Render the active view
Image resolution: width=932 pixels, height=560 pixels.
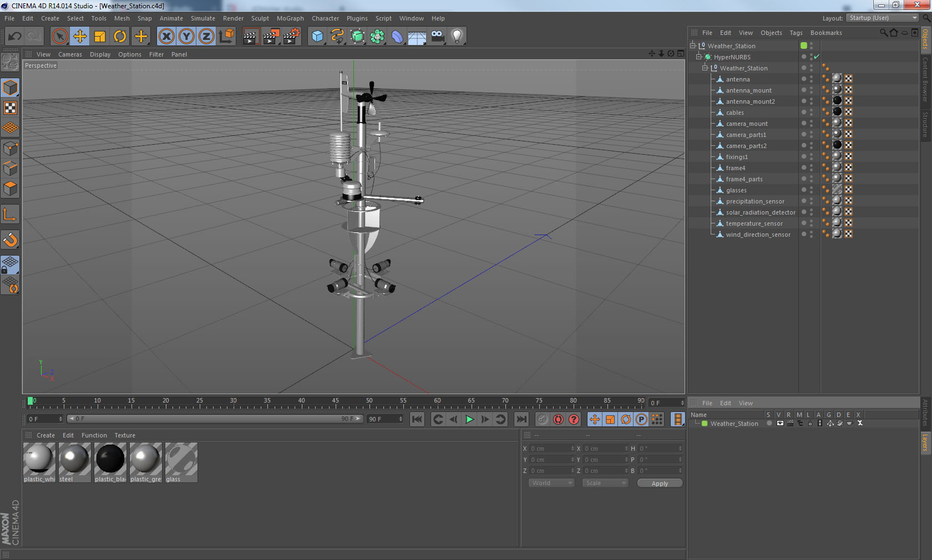(251, 37)
